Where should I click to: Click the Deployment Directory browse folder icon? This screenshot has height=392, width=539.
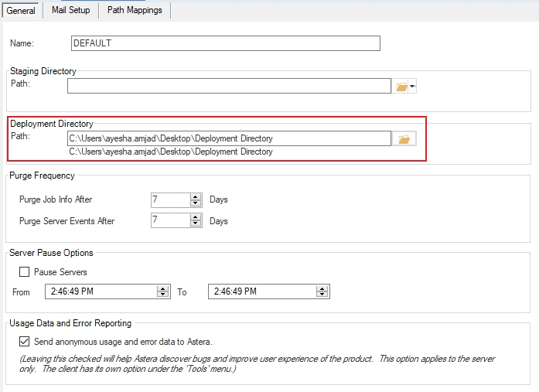pyautogui.click(x=402, y=139)
